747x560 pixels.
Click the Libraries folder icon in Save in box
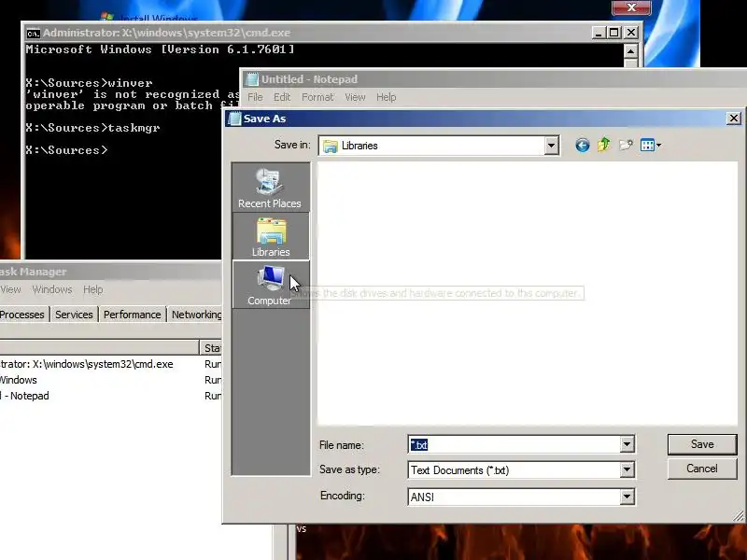point(331,146)
